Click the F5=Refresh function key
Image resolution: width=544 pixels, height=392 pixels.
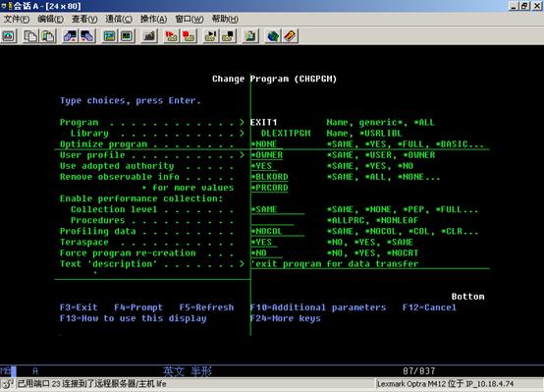point(206,308)
